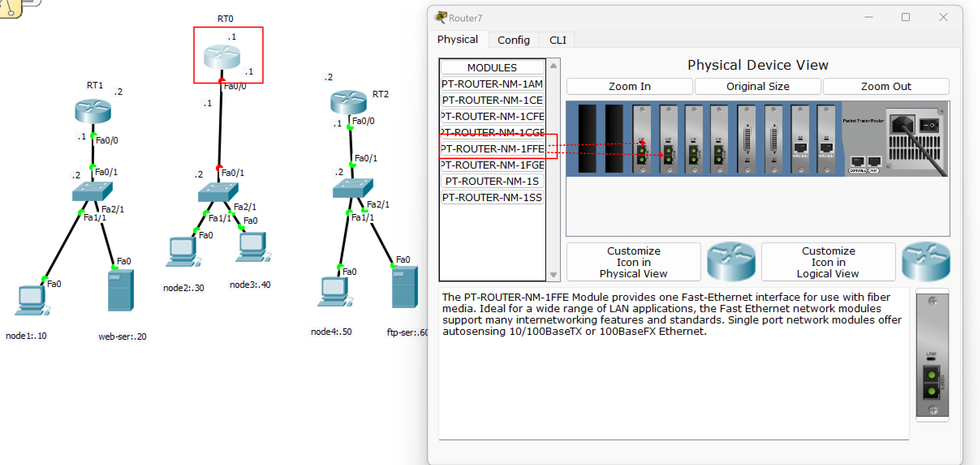Open the node2 PC icon
The height and width of the screenshot is (465, 980).
point(184,252)
